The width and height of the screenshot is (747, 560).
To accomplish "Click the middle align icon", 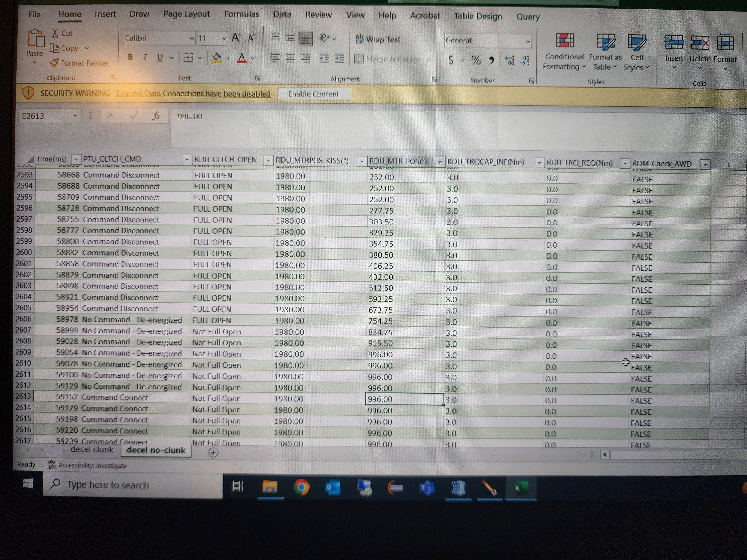I will coord(290,38).
